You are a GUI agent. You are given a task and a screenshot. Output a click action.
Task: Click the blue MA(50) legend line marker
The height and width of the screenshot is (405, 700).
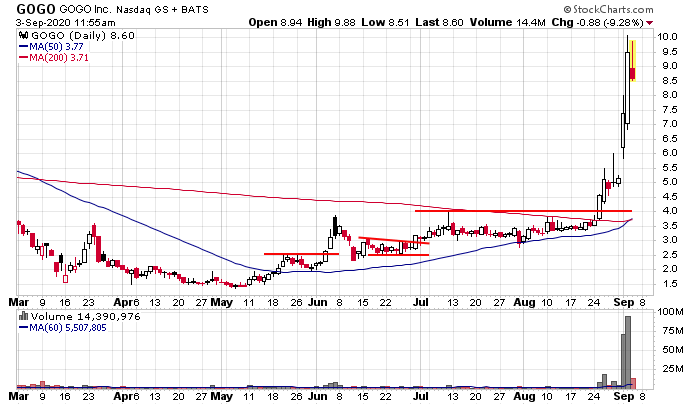pos(23,47)
